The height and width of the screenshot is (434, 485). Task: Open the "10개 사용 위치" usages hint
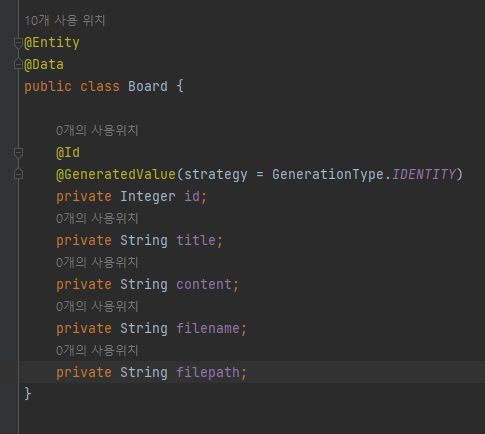(65, 21)
